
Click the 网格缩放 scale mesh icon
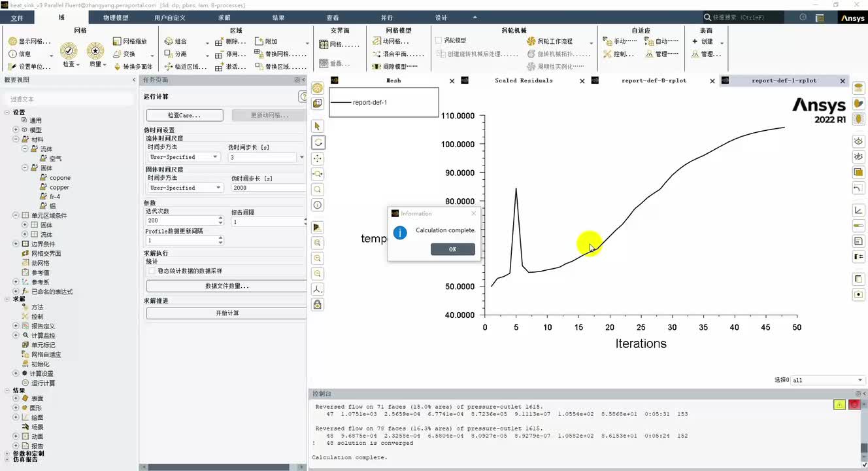pos(117,41)
